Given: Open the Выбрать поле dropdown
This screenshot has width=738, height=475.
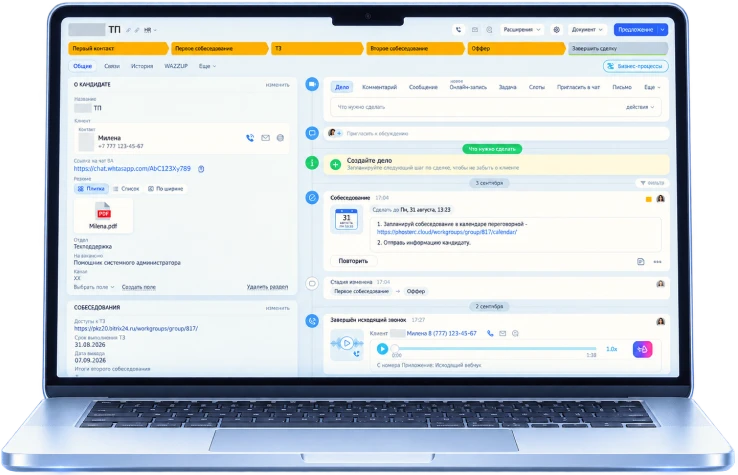Looking at the screenshot, I should click(94, 287).
